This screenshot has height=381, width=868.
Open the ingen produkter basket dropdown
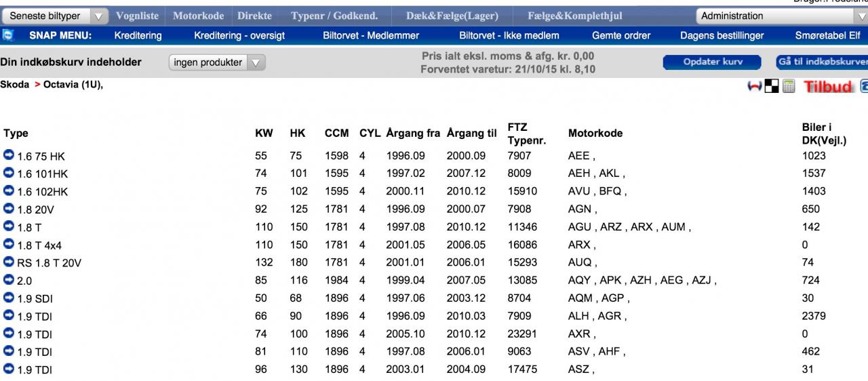(x=216, y=62)
